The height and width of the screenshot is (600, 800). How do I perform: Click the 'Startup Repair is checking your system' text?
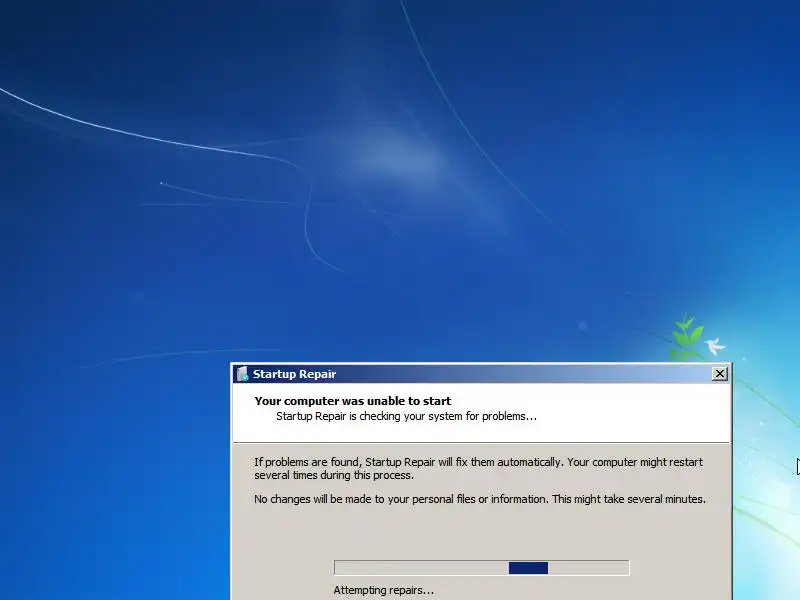pos(406,416)
